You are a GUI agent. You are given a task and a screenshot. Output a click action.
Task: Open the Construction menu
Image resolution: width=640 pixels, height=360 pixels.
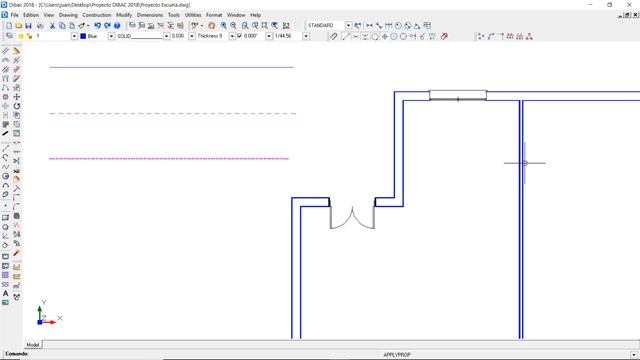coord(96,15)
